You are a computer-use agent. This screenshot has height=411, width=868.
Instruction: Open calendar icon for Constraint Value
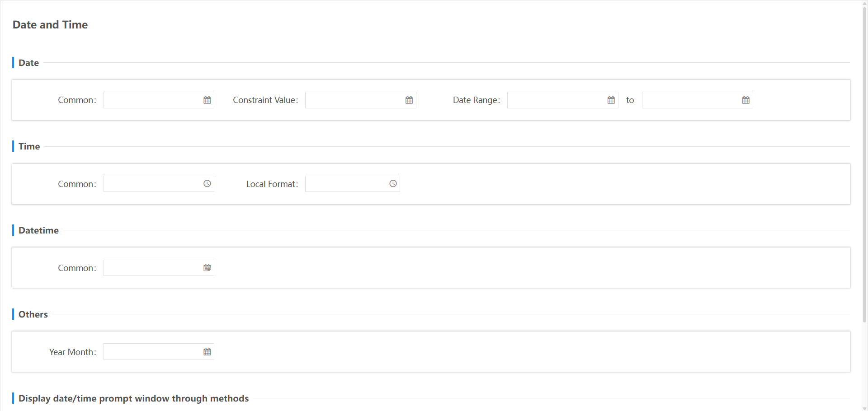[409, 100]
